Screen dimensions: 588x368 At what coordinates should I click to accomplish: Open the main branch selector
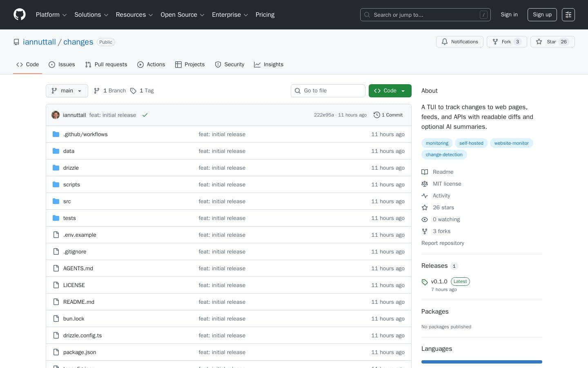[67, 91]
